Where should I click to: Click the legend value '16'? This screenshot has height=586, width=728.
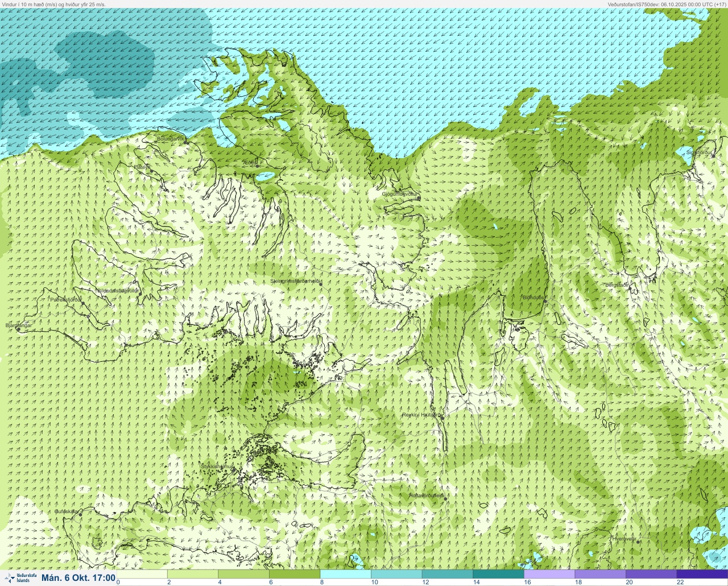(x=527, y=582)
